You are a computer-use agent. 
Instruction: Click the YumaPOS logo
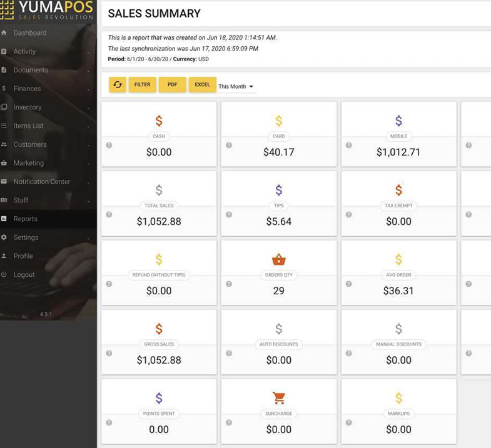click(48, 11)
